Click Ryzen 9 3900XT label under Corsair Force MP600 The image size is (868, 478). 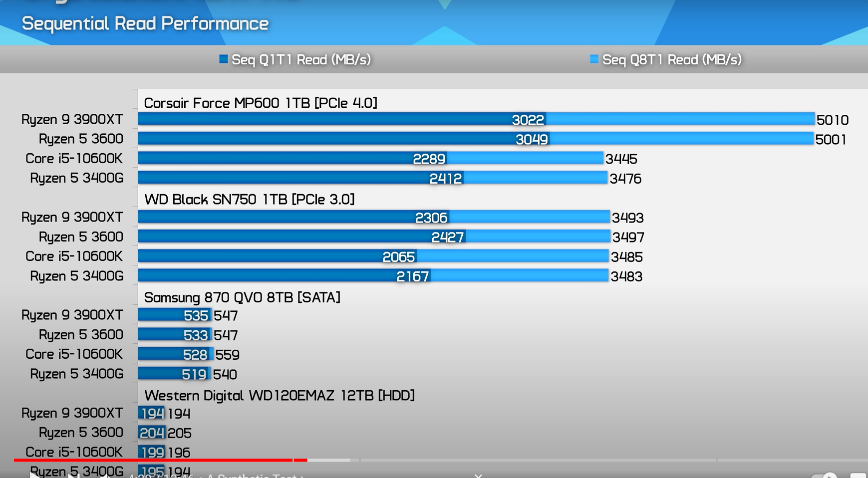pos(72,119)
